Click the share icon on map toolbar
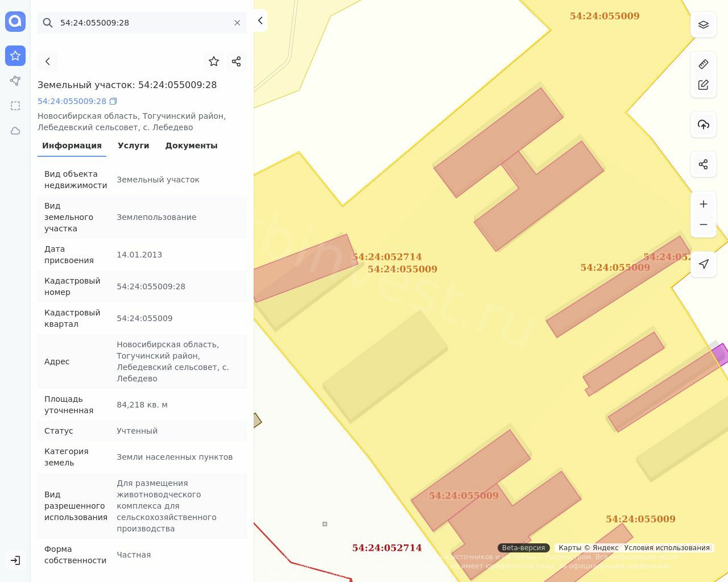The image size is (728, 582). (704, 164)
